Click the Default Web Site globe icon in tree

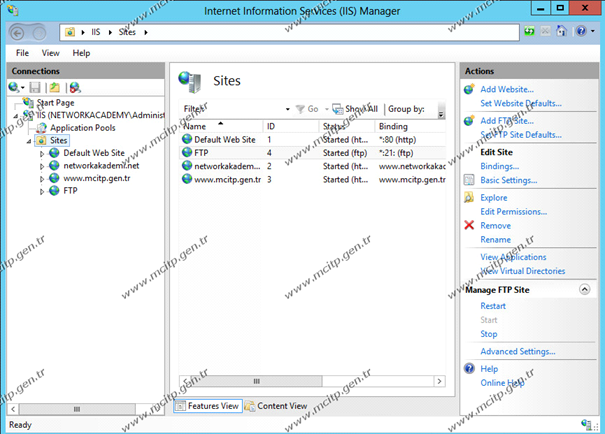[54, 153]
